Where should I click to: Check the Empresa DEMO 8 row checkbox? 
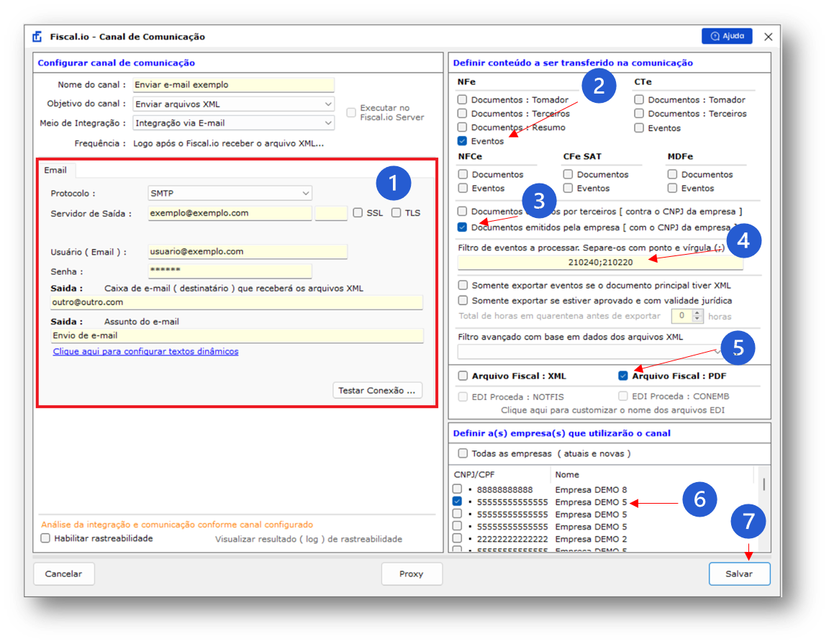(x=458, y=489)
